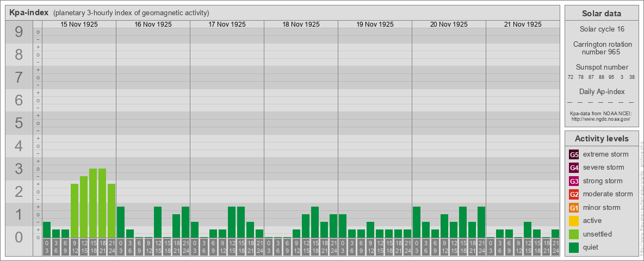Click the Kp level 9 axis label

[19, 32]
